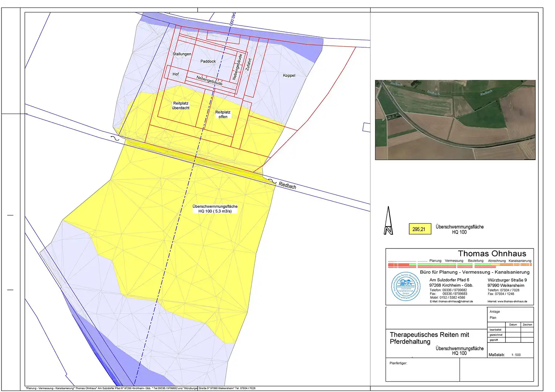
Task: Click the western flow symbol on the Riedbach
Action: 115,138
